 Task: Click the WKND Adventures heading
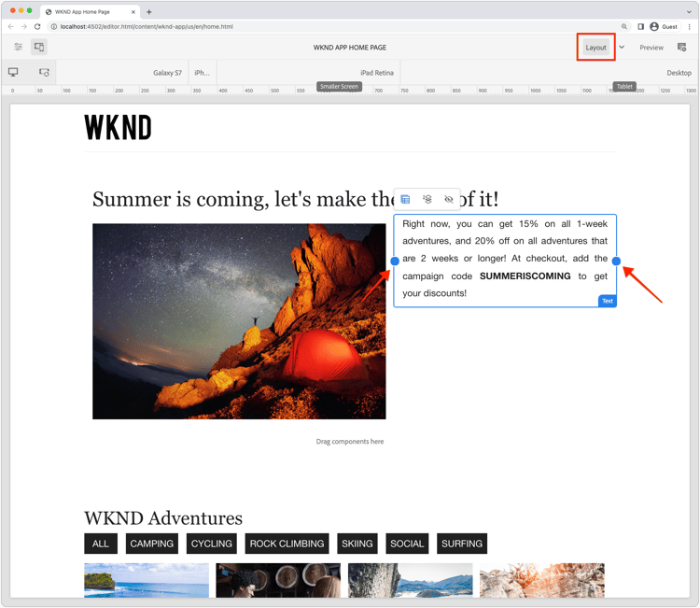click(x=163, y=518)
